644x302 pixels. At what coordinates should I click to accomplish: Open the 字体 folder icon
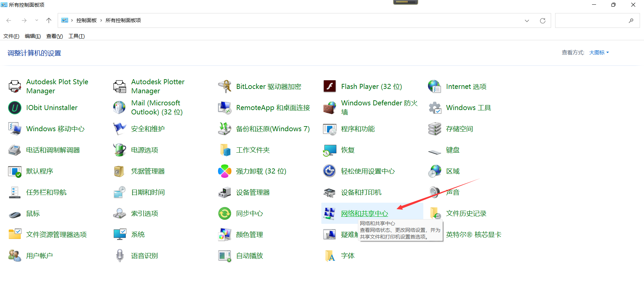(330, 256)
